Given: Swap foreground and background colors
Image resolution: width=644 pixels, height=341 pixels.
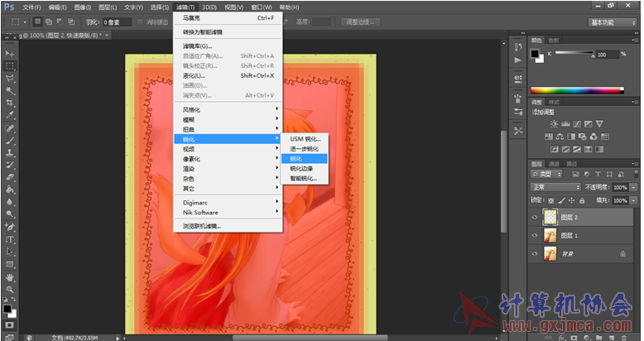Looking at the screenshot, I should pos(13,300).
